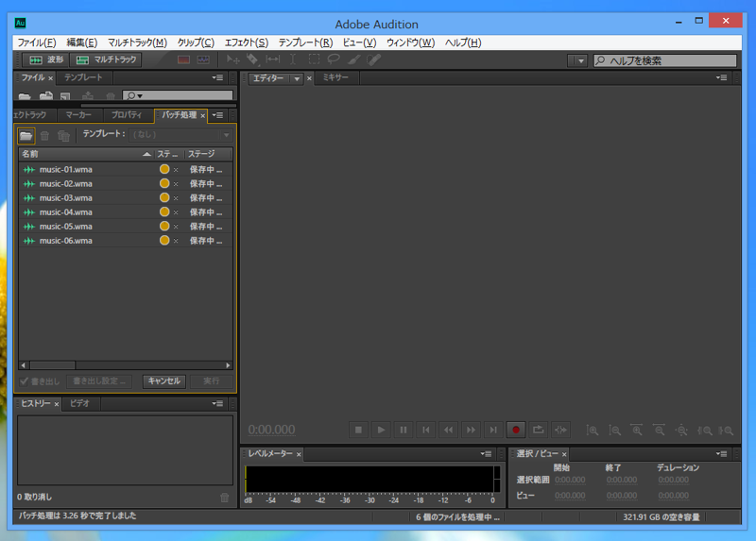The width and height of the screenshot is (756, 541).
Task: Open Selection/View panel options menu
Action: (x=721, y=454)
